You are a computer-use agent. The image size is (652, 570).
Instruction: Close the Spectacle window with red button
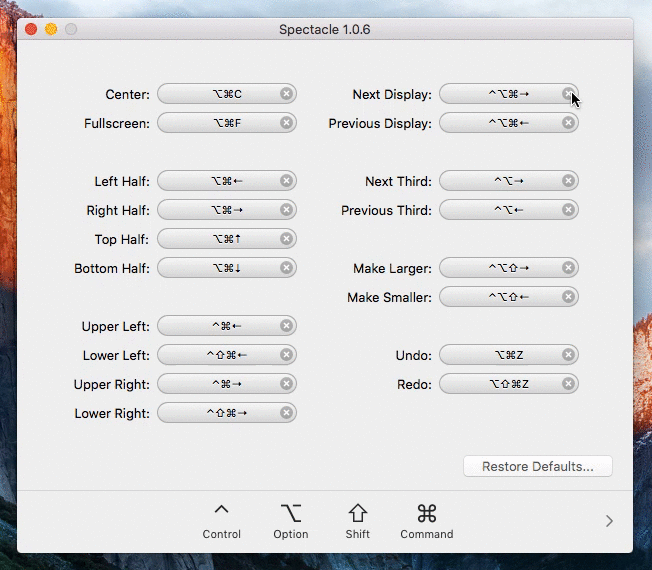(31, 29)
